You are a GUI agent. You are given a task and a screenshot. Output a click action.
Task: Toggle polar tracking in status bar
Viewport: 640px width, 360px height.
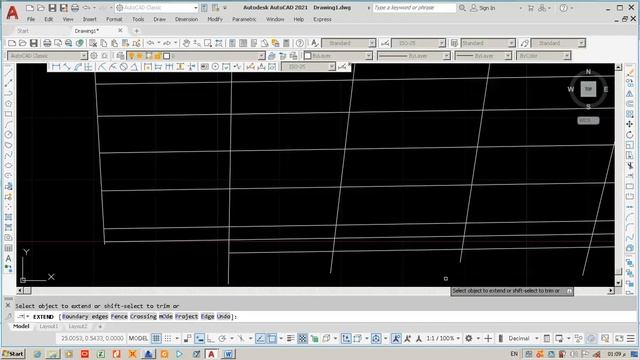222,338
